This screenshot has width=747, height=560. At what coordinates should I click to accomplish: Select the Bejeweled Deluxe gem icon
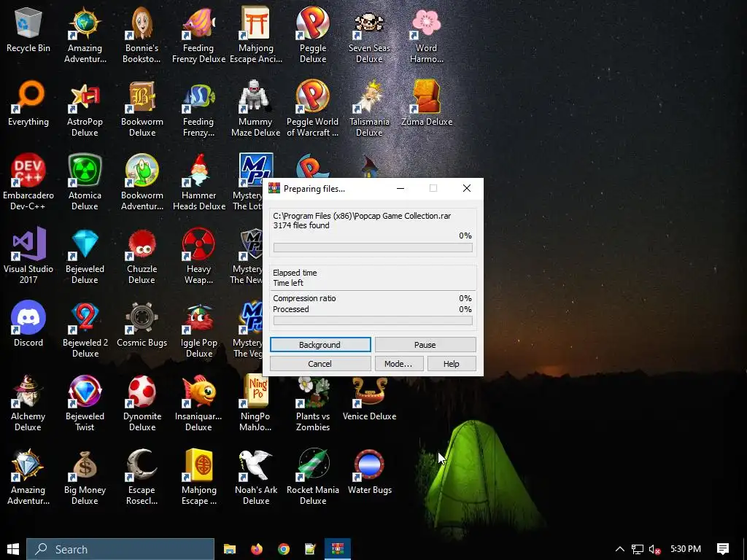click(x=85, y=256)
